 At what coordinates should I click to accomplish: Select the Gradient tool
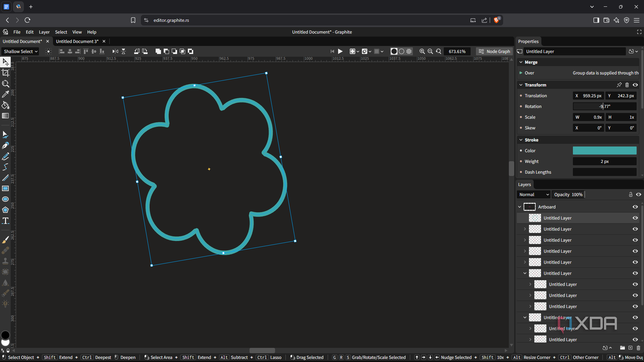(x=6, y=116)
